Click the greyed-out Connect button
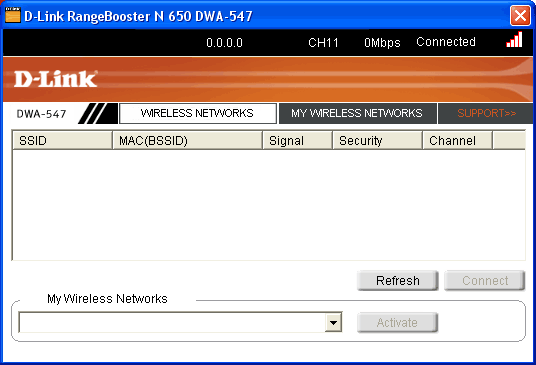 point(484,281)
